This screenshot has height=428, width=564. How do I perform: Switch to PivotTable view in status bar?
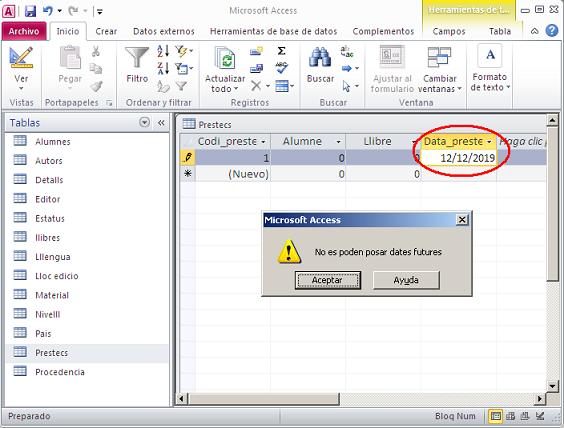(510, 416)
